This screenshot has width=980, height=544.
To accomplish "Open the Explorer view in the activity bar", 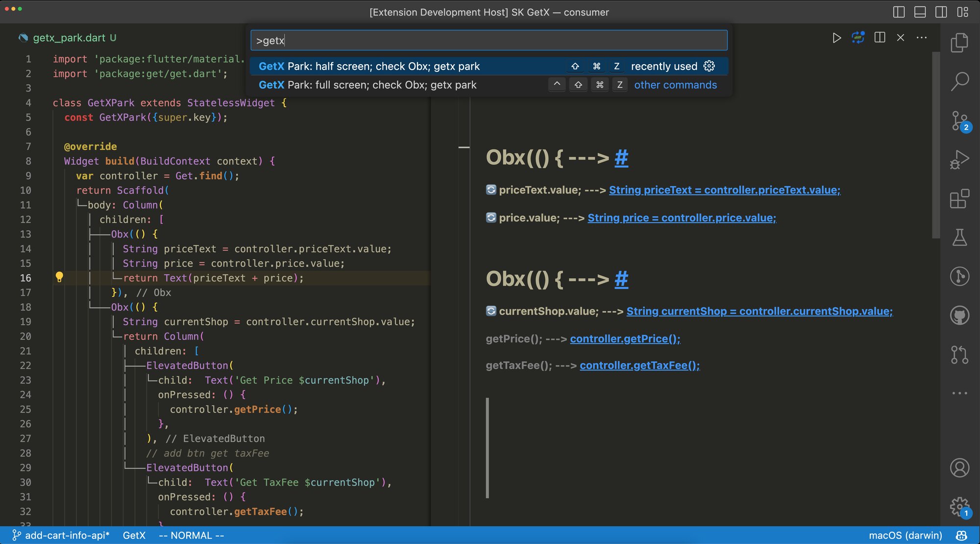I will pyautogui.click(x=959, y=43).
